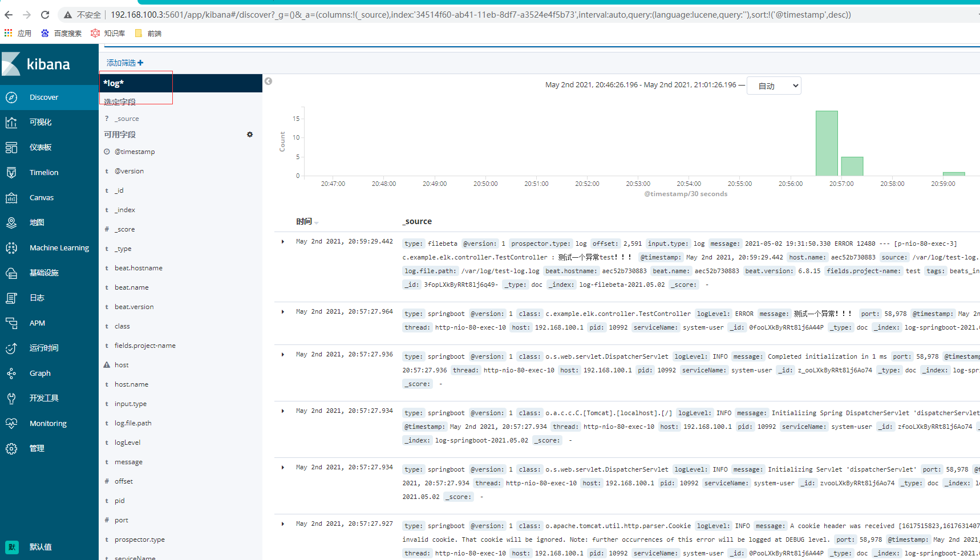Open the 开发工具 dev tools icon
Screen dimensions: 980x560
(11, 399)
